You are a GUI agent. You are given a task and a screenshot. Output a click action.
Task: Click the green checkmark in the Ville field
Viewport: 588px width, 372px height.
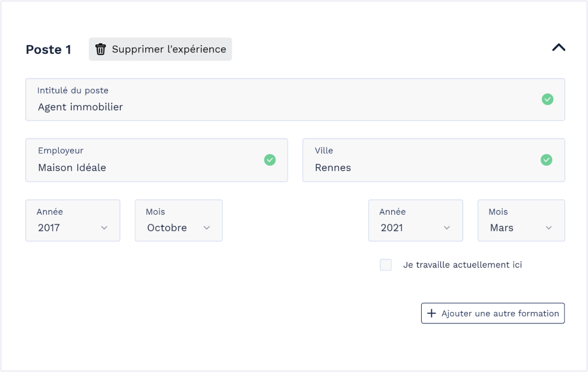(x=546, y=160)
